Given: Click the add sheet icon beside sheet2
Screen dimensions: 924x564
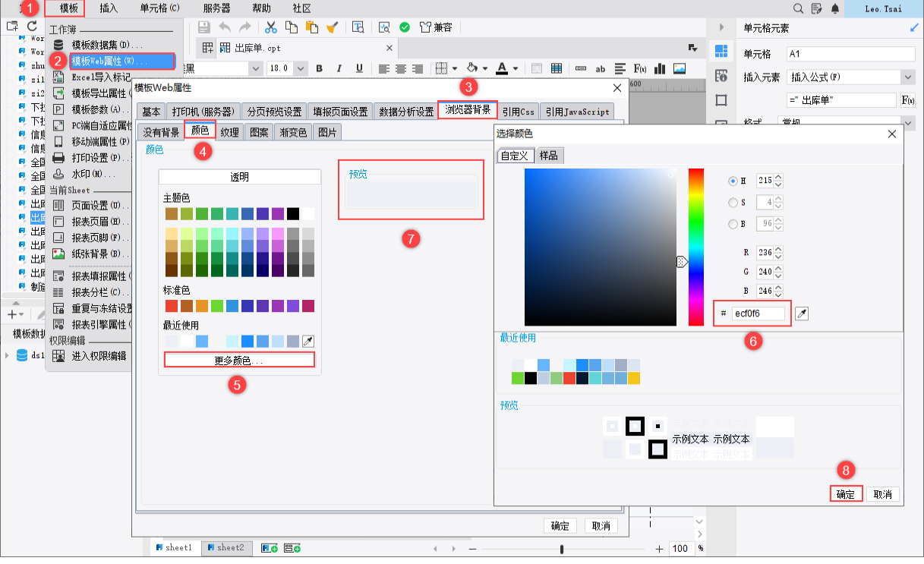Looking at the screenshot, I should click(x=269, y=547).
